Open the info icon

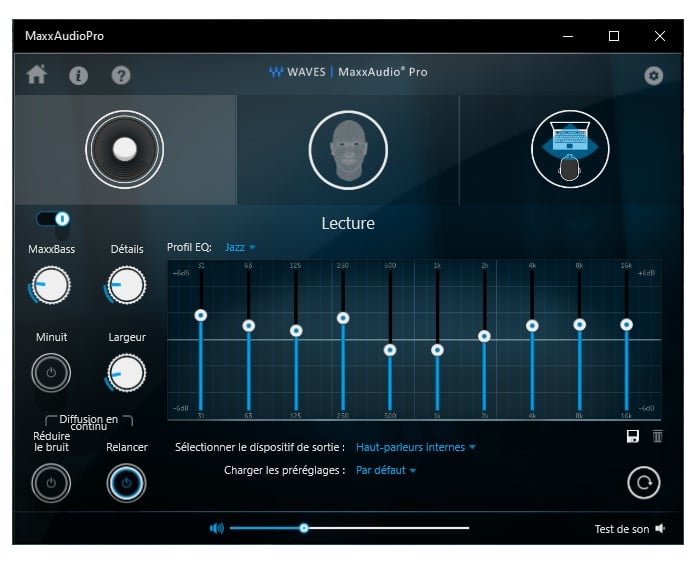pyautogui.click(x=79, y=75)
